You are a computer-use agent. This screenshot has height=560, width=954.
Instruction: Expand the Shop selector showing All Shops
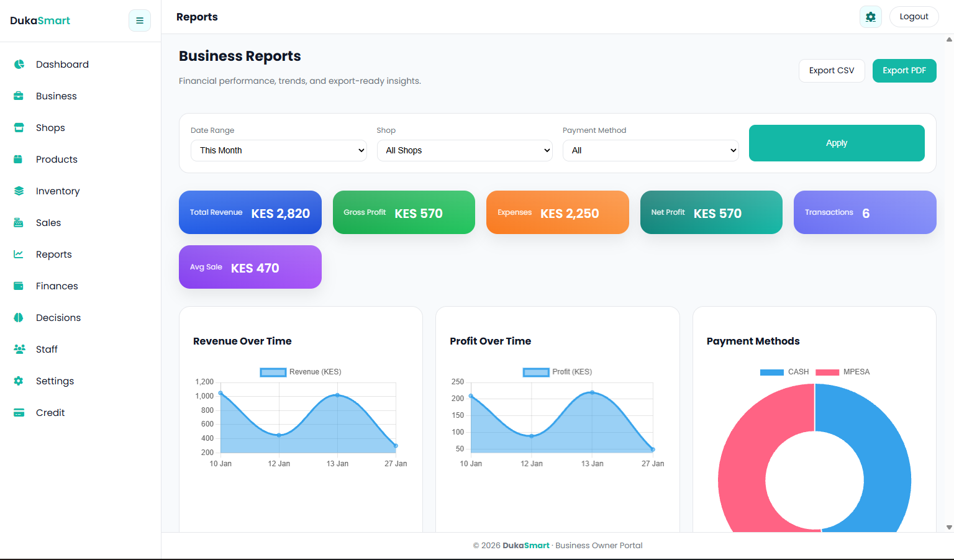click(465, 150)
